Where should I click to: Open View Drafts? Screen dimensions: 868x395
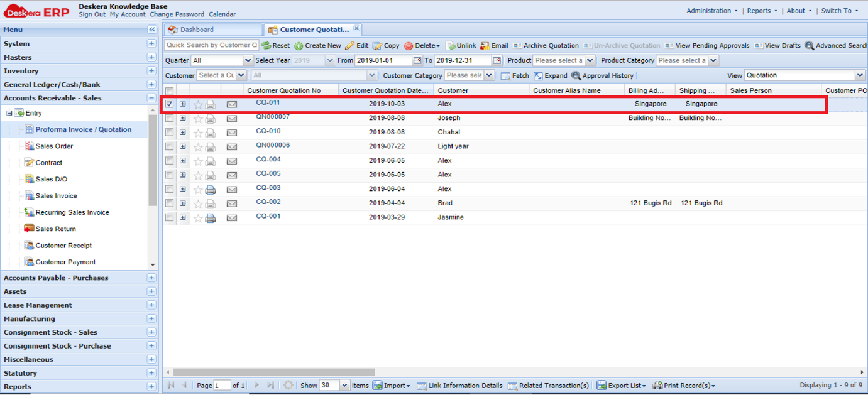(777, 46)
